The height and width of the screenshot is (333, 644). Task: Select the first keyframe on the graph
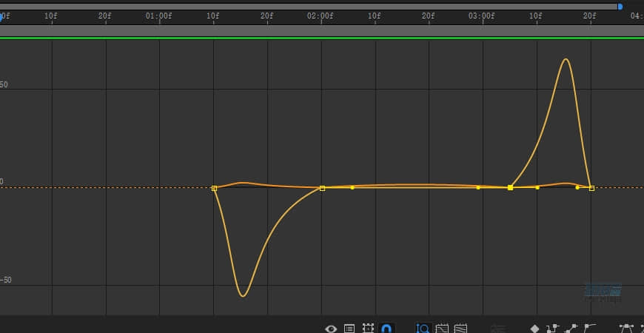click(x=214, y=188)
